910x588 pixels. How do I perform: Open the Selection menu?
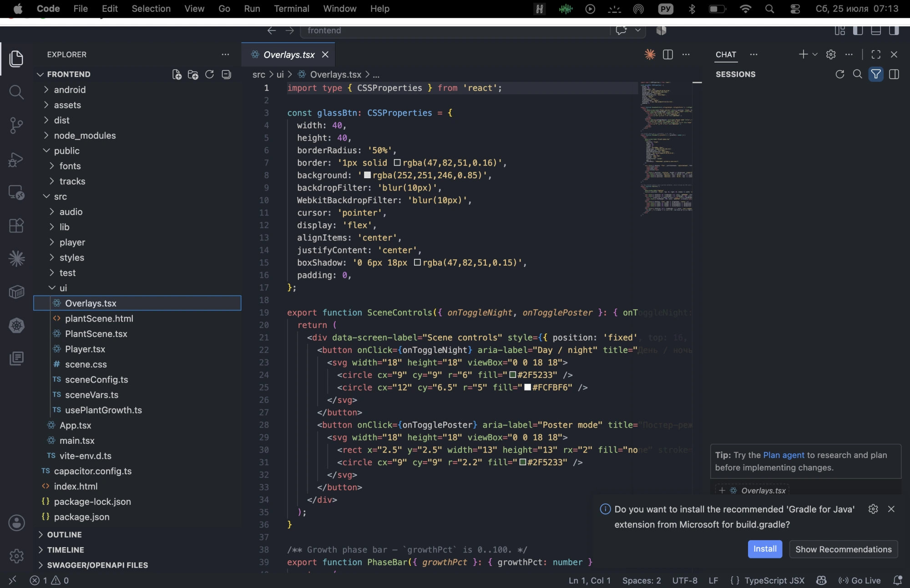151,9
